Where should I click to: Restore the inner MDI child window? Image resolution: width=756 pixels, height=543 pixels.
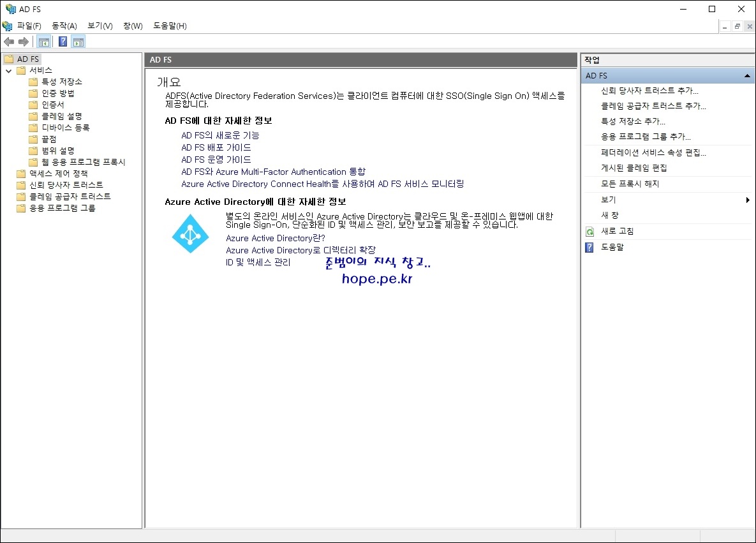(737, 27)
